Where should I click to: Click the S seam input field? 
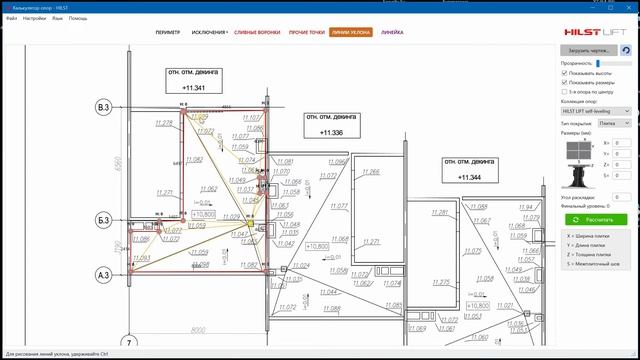click(622, 176)
